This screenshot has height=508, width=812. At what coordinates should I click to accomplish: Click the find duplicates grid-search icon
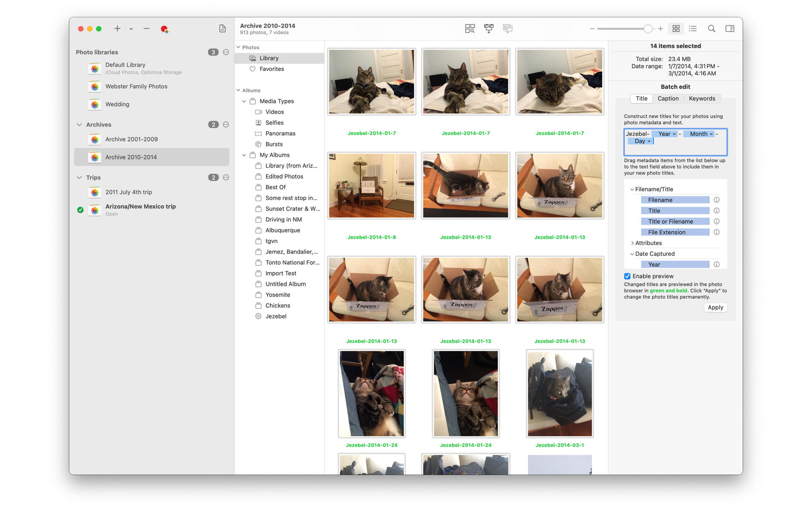pyautogui.click(x=470, y=28)
